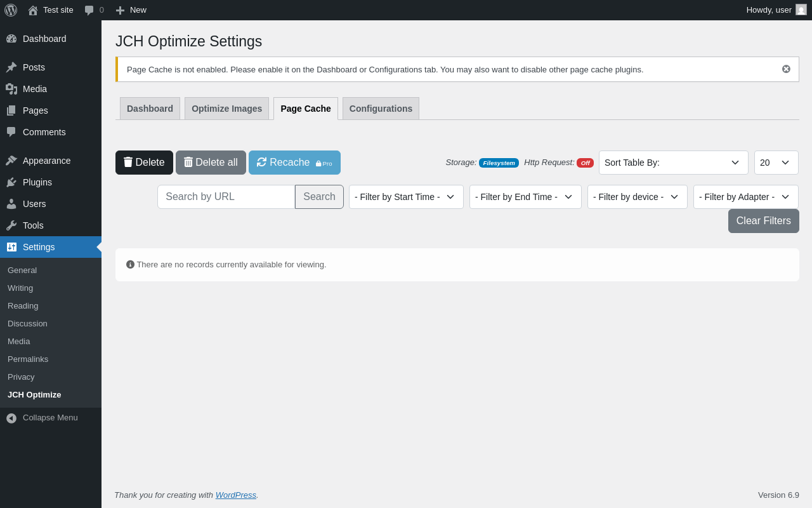812x508 pixels.
Task: Open the Configurations tab
Action: pyautogui.click(x=381, y=109)
